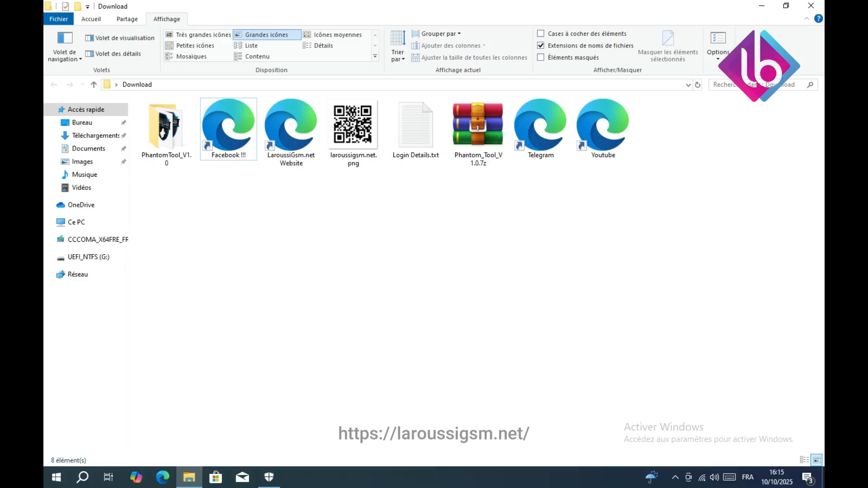The width and height of the screenshot is (868, 488).
Task: Choose the Grandes icônes layout
Action: click(267, 35)
